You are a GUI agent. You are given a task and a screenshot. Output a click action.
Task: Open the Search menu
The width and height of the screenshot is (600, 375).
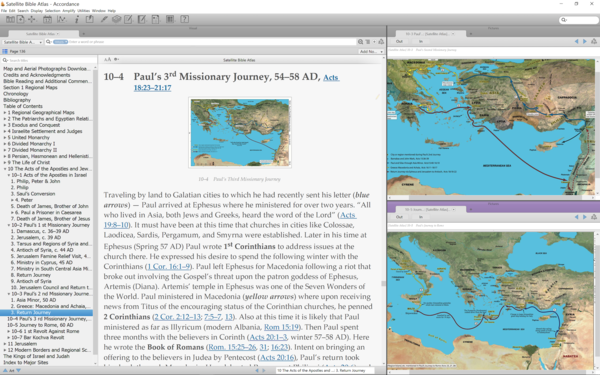pyautogui.click(x=23, y=11)
